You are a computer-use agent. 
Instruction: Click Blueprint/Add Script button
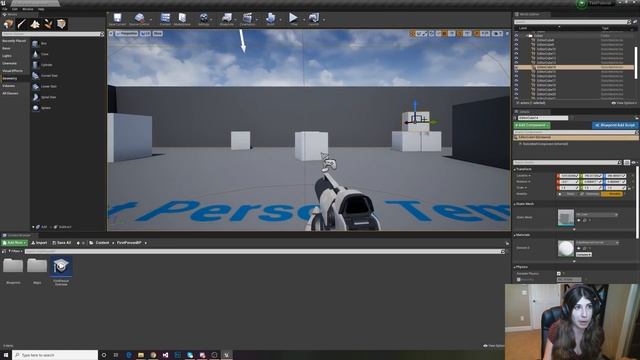[x=615, y=125]
